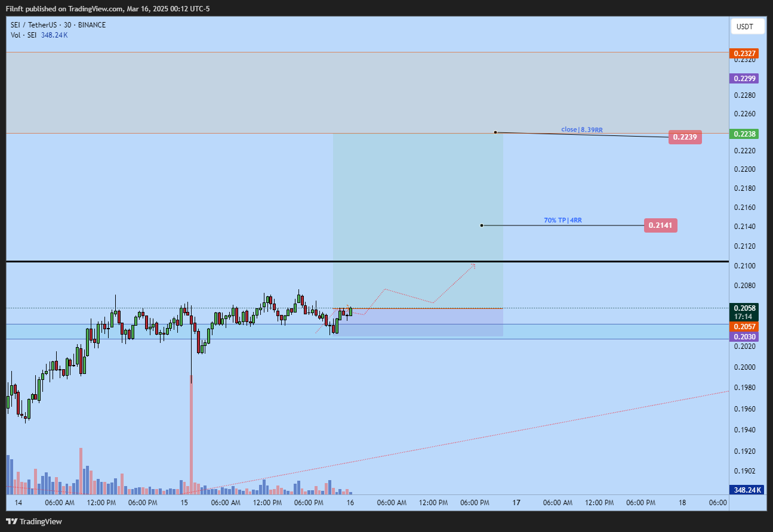Click the green 0.2238 price label
The width and height of the screenshot is (773, 532).
(x=744, y=134)
